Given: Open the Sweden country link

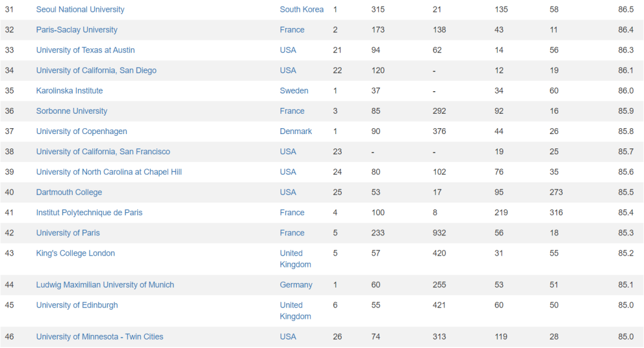Looking at the screenshot, I should (294, 91).
